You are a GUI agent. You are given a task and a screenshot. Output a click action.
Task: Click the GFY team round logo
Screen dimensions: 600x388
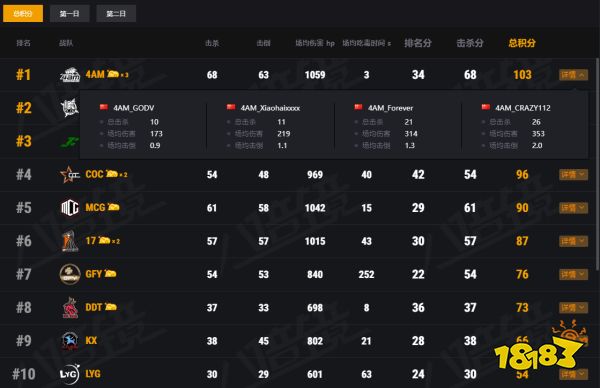[x=70, y=274]
